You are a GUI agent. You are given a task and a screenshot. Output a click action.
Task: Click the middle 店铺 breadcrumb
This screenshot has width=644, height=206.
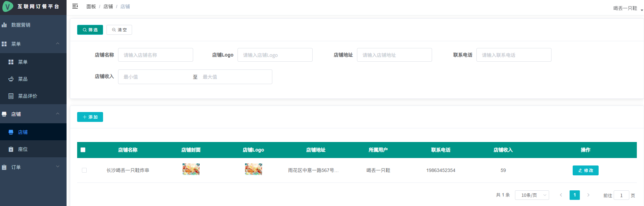(x=108, y=6)
